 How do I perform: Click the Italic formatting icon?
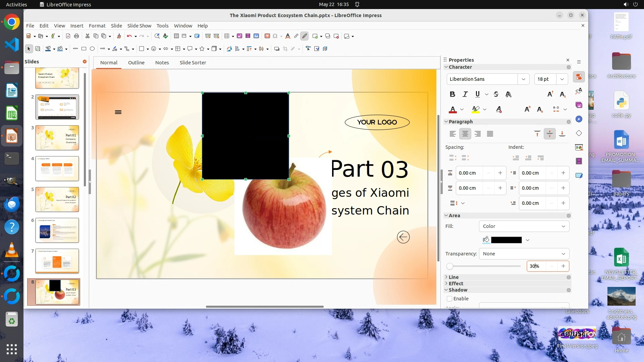pos(465,94)
